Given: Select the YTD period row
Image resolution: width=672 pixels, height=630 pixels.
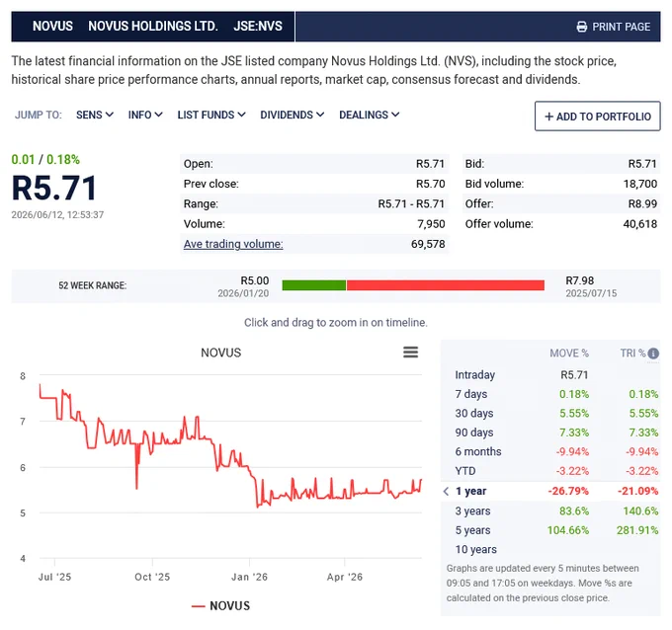Looking at the screenshot, I should 550,471.
